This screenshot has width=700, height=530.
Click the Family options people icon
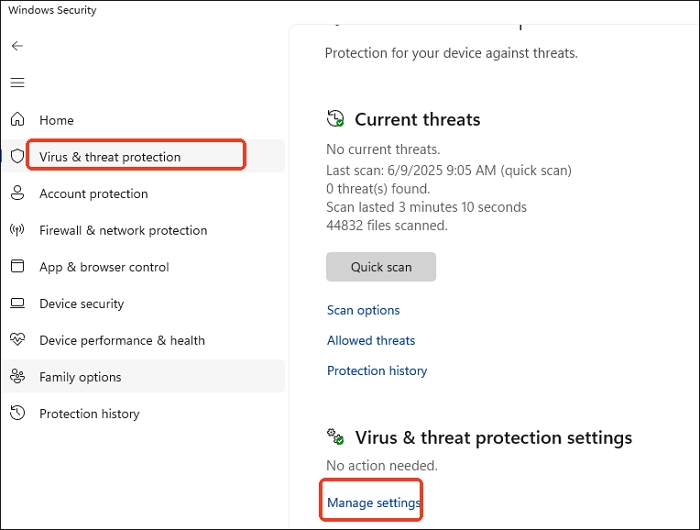pos(17,377)
